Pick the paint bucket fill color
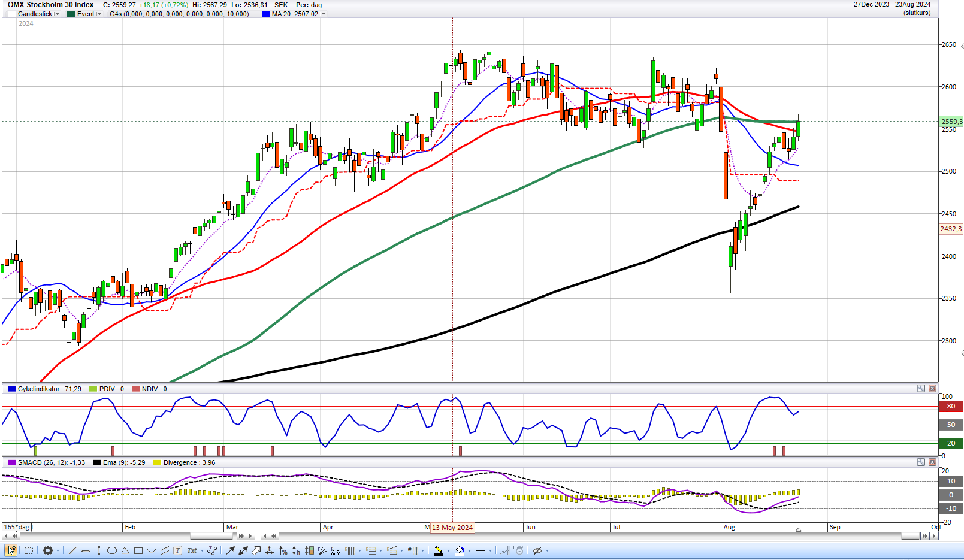This screenshot has width=964, height=560. click(x=460, y=550)
